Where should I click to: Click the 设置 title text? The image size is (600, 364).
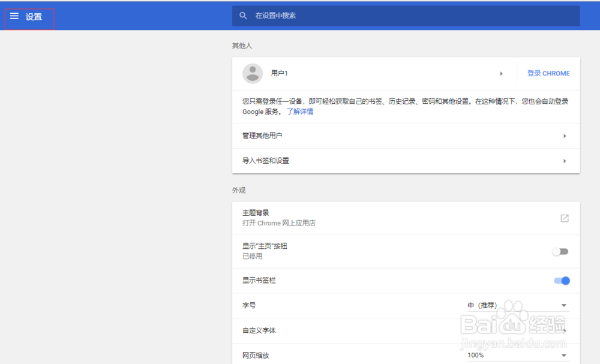[34, 16]
